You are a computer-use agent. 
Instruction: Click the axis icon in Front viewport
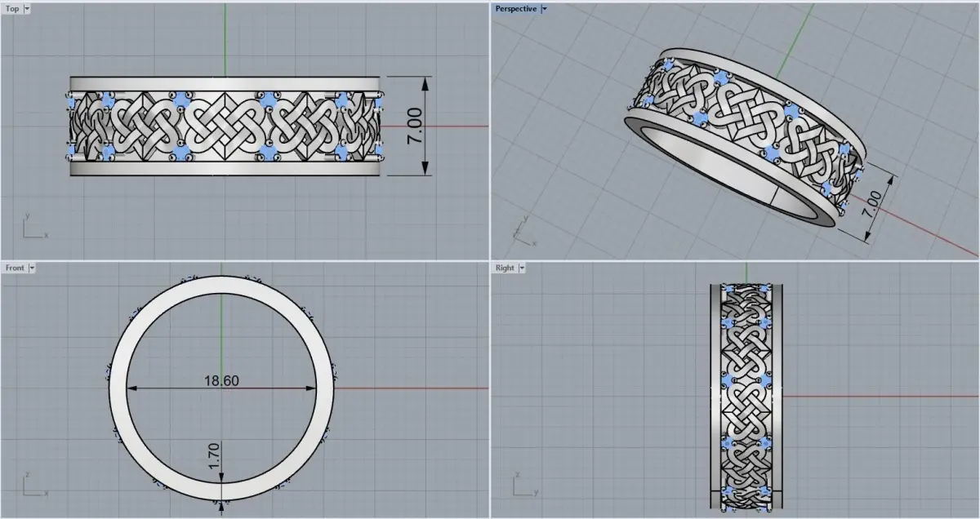click(x=36, y=484)
